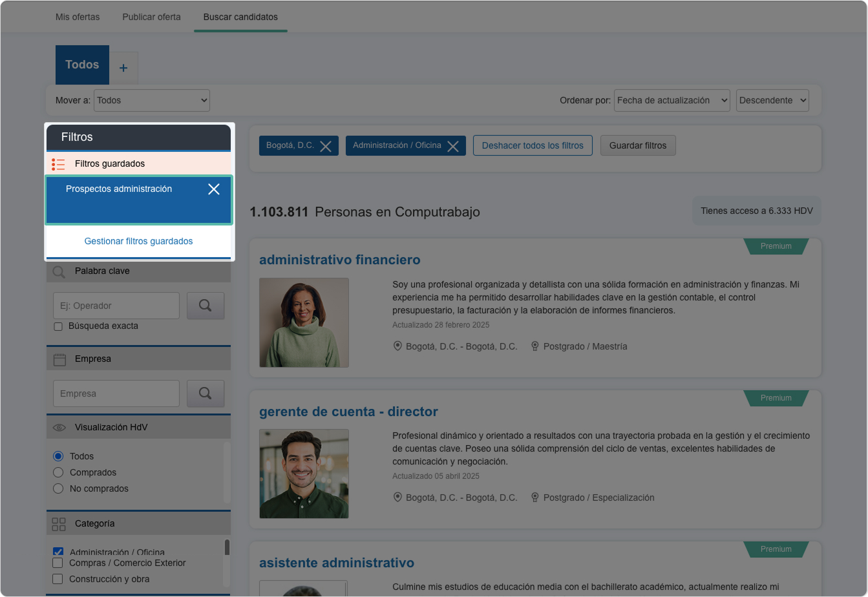Viewport: 868px width, 597px height.
Task: Click the Visualización HdV eye icon
Action: pos(59,428)
